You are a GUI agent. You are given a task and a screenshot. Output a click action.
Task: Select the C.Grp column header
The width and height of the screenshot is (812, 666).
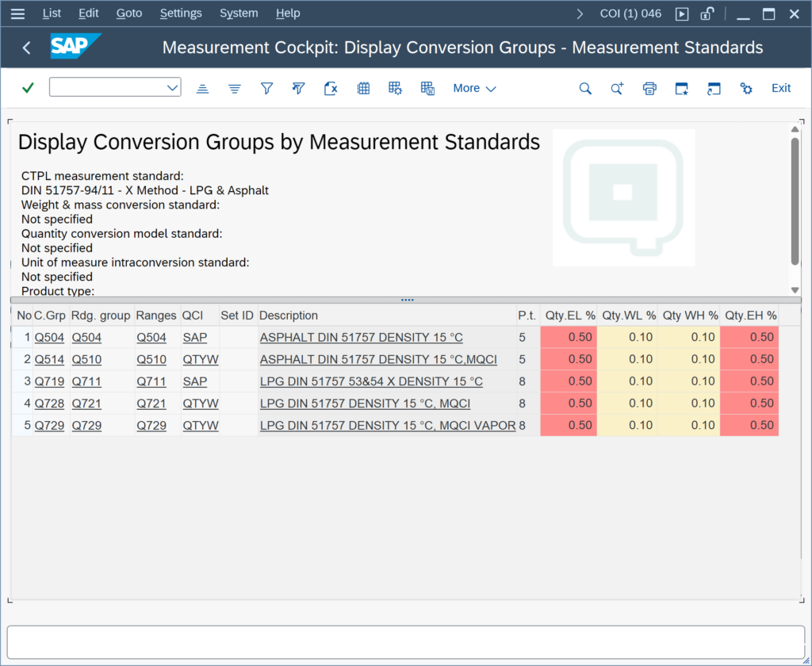[x=50, y=316]
